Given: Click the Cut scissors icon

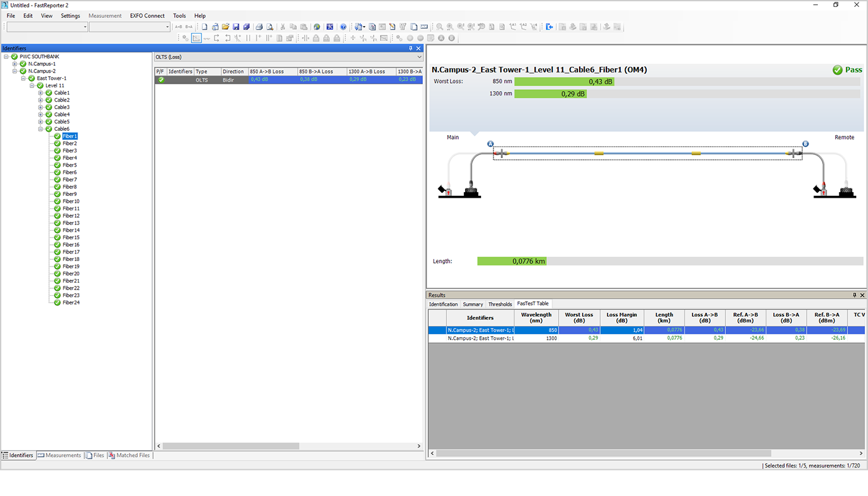Looking at the screenshot, I should pyautogui.click(x=283, y=27).
